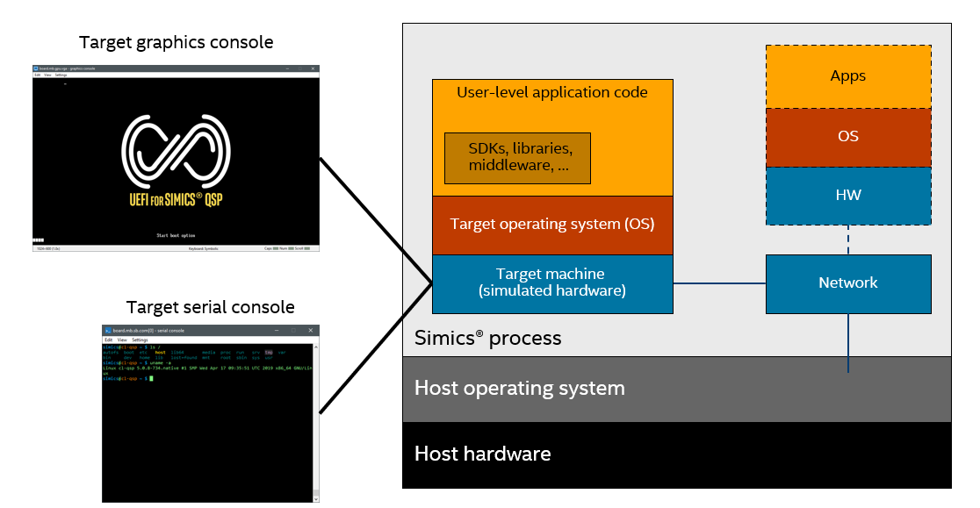Minimize the serial console window
This screenshot has height=508, width=980.
tap(277, 330)
